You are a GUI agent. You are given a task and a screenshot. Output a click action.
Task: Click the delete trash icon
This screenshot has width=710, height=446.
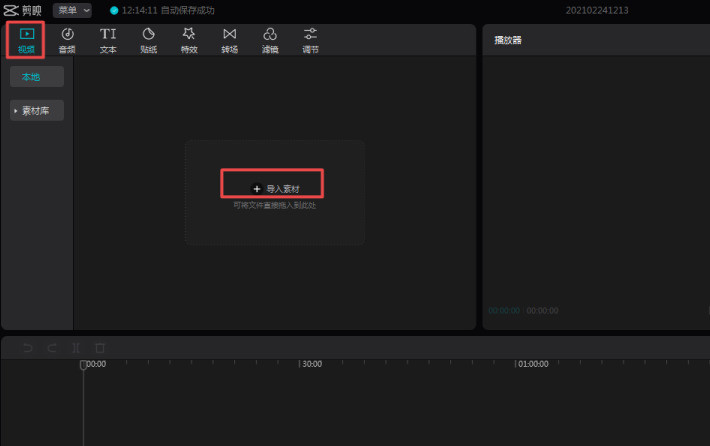point(100,348)
